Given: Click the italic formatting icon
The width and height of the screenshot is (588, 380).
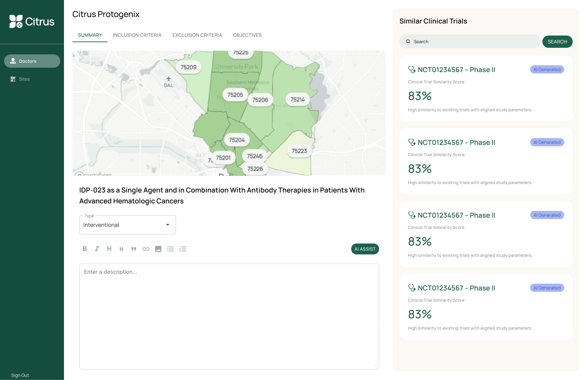Looking at the screenshot, I should click(96, 249).
